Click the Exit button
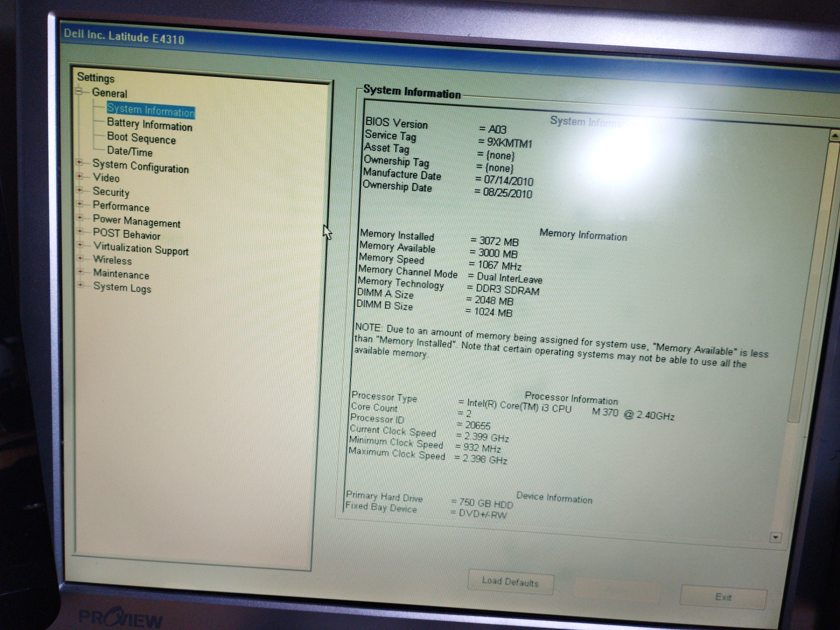 point(723,597)
